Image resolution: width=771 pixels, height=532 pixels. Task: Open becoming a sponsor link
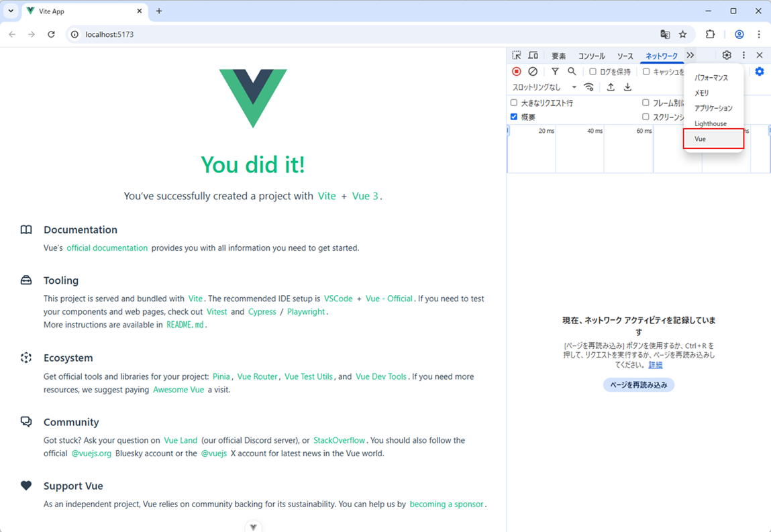pyautogui.click(x=446, y=504)
